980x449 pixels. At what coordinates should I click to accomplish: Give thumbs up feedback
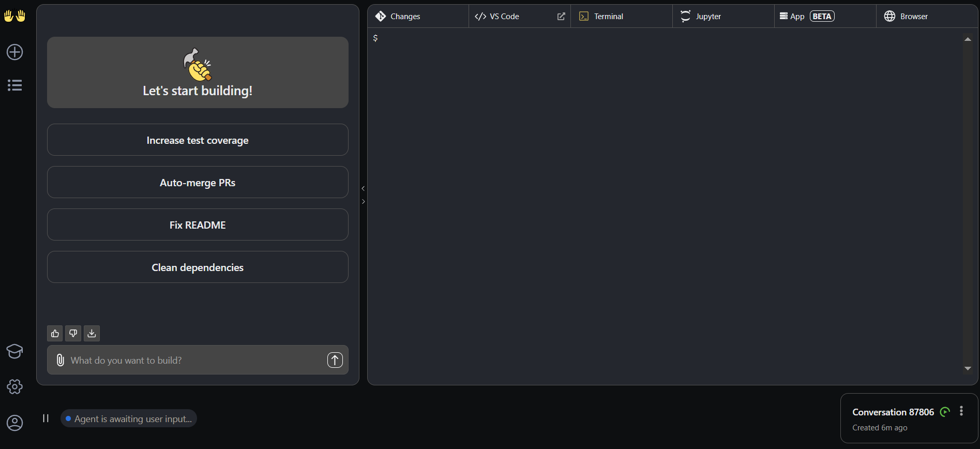tap(55, 334)
